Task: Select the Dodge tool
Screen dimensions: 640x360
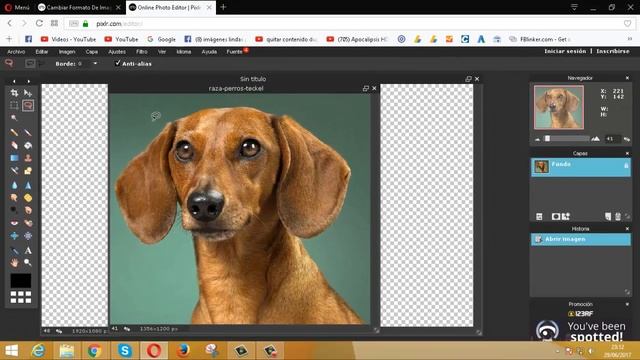Action: 14,211
